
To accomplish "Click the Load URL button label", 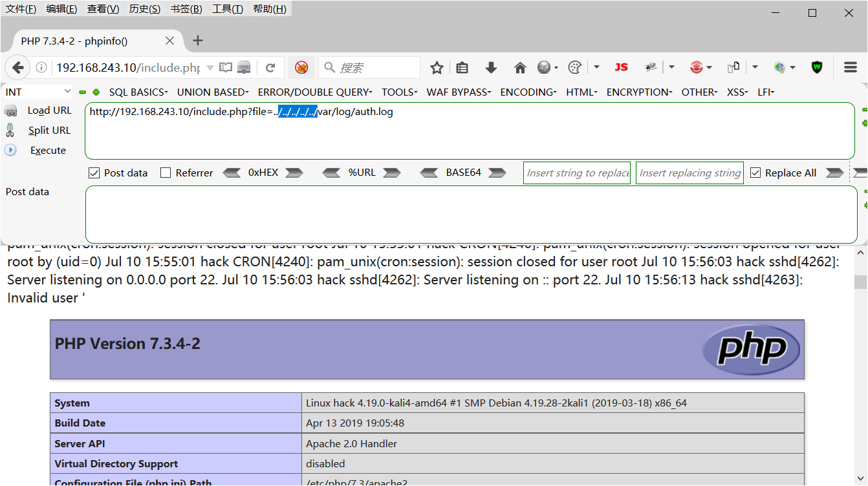I will [x=50, y=111].
